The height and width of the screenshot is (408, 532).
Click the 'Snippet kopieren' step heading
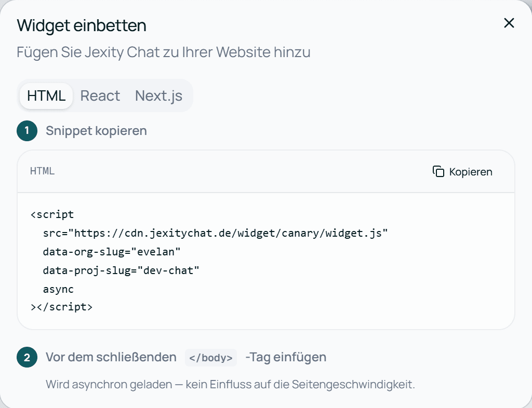[96, 131]
